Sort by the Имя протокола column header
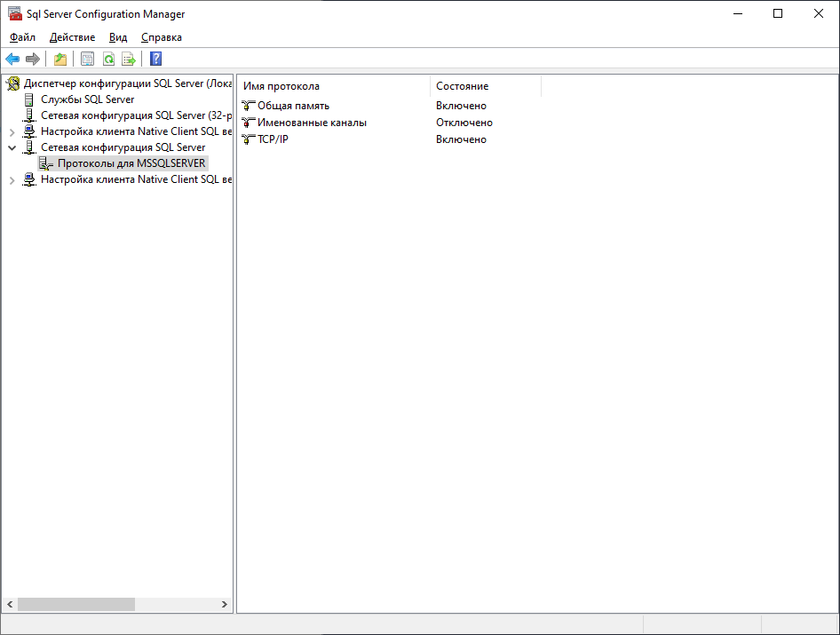This screenshot has height=635, width=840. tap(333, 86)
